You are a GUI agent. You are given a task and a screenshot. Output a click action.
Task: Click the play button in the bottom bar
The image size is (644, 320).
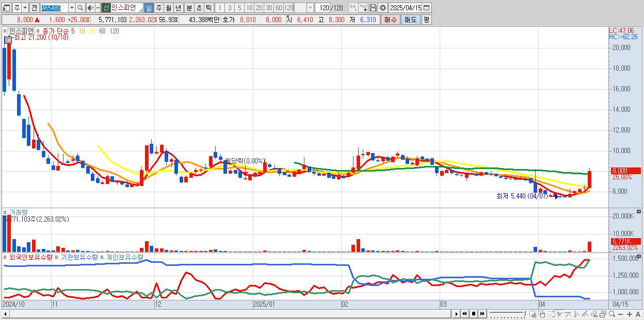coord(456,314)
